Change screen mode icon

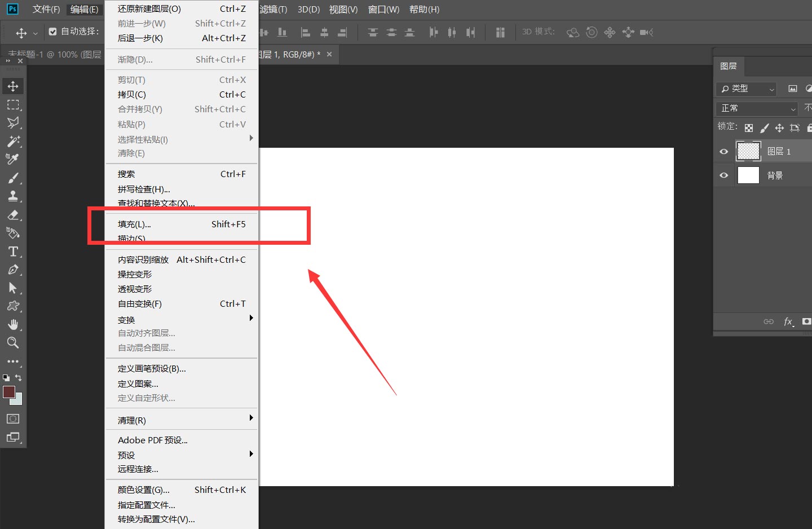pos(13,437)
